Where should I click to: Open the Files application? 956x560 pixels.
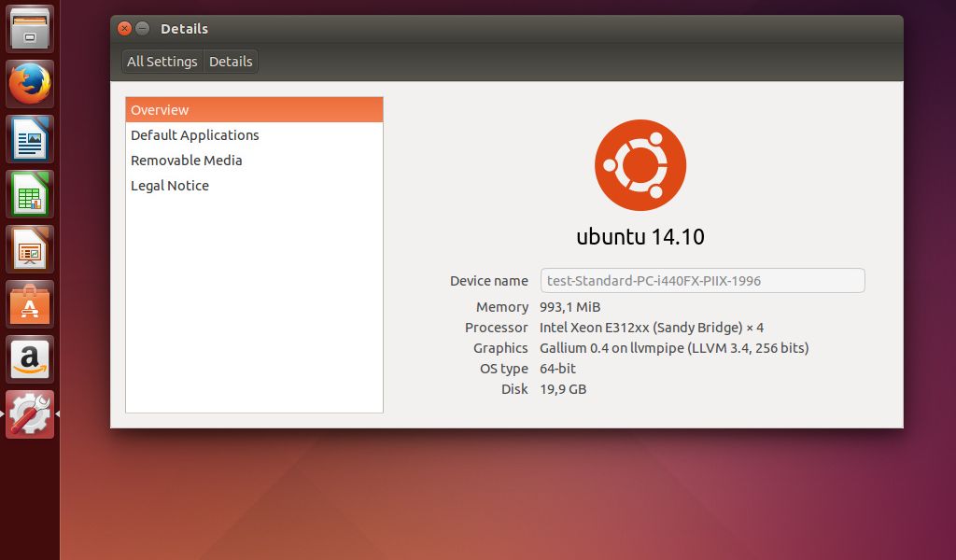pyautogui.click(x=29, y=28)
